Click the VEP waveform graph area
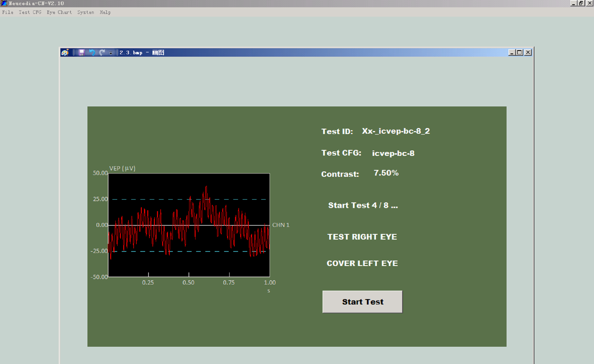The image size is (594, 364). point(189,225)
